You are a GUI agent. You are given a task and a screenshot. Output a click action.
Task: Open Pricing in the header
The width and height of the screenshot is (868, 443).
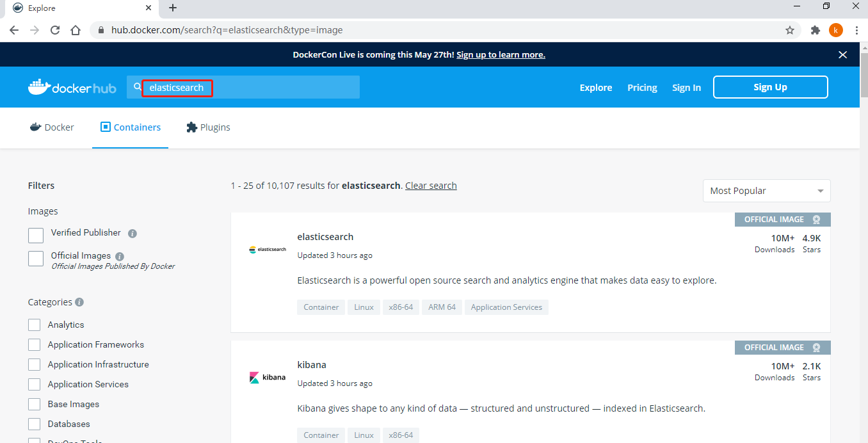click(642, 88)
